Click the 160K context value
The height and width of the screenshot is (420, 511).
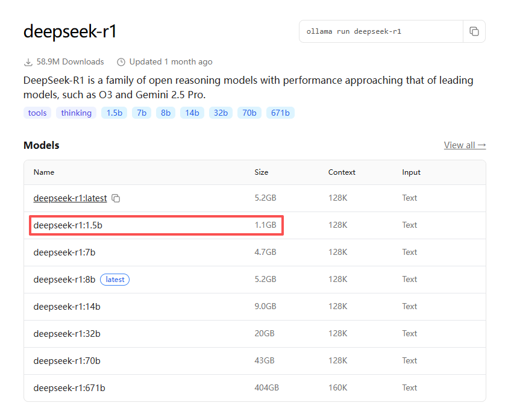coord(337,387)
